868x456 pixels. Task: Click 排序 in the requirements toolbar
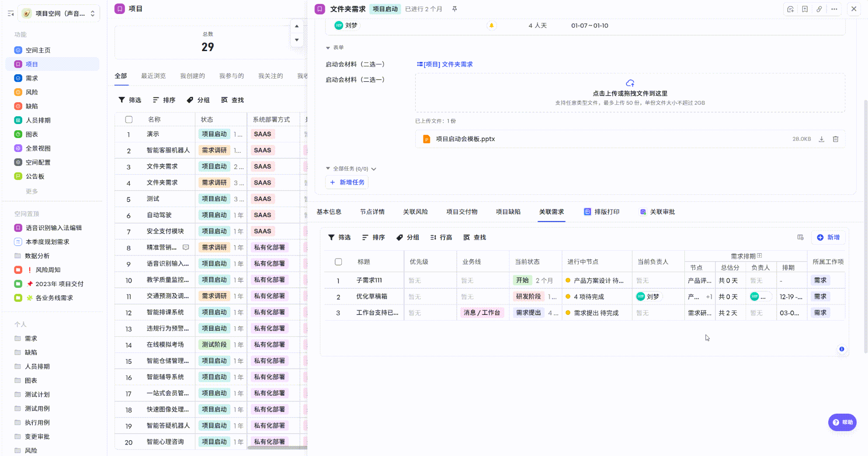tap(374, 237)
